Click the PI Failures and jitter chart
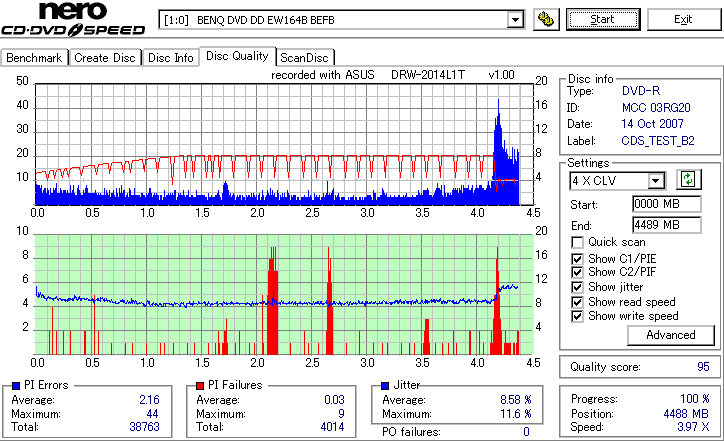Screen dimensions: 724x441 point(284,295)
